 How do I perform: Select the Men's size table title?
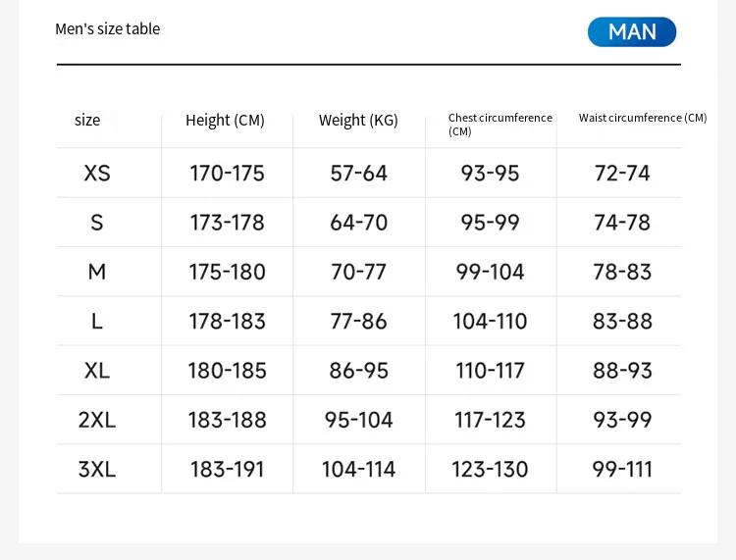click(108, 29)
